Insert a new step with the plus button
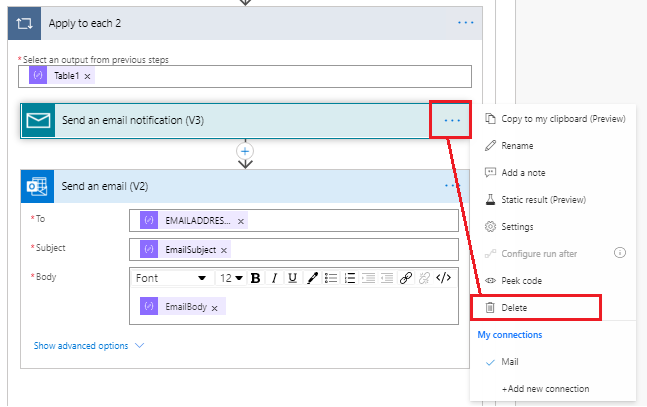The height and width of the screenshot is (407, 647). coord(245,151)
